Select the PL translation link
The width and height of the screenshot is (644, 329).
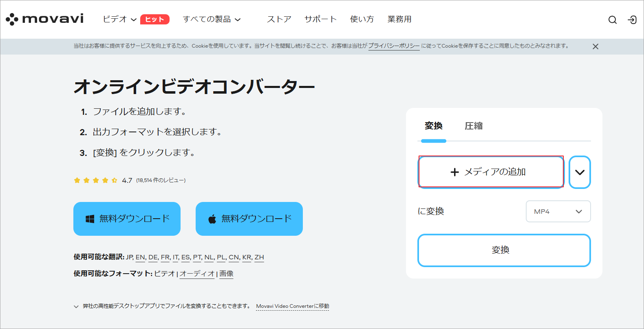click(x=221, y=257)
